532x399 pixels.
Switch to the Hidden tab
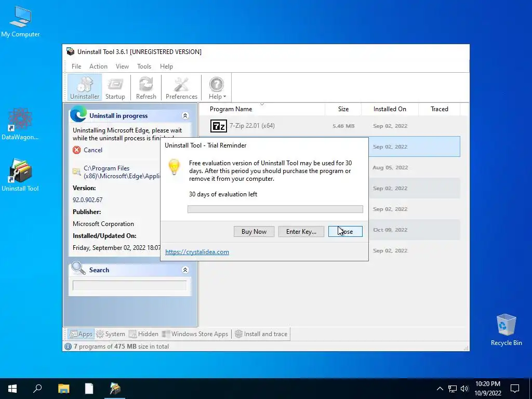pos(143,334)
